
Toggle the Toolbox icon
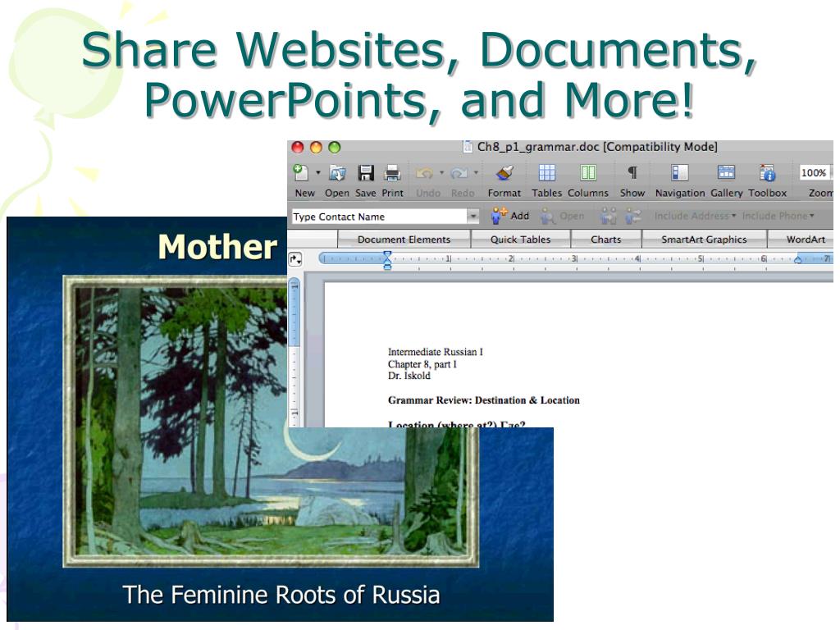[x=767, y=172]
